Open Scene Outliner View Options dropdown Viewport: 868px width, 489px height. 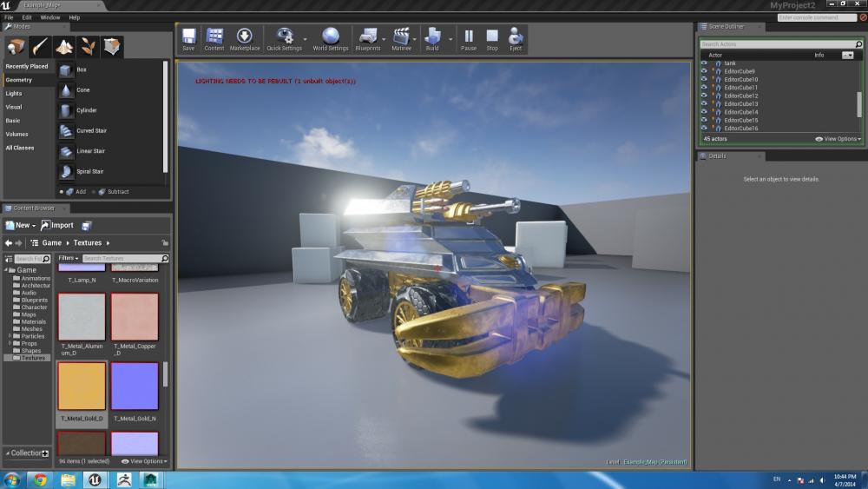pyautogui.click(x=838, y=139)
